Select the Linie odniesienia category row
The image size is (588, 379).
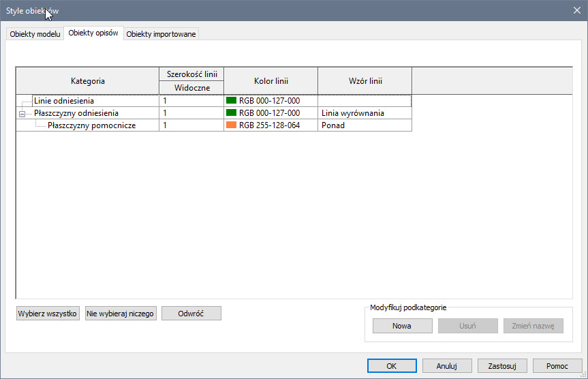69,101
